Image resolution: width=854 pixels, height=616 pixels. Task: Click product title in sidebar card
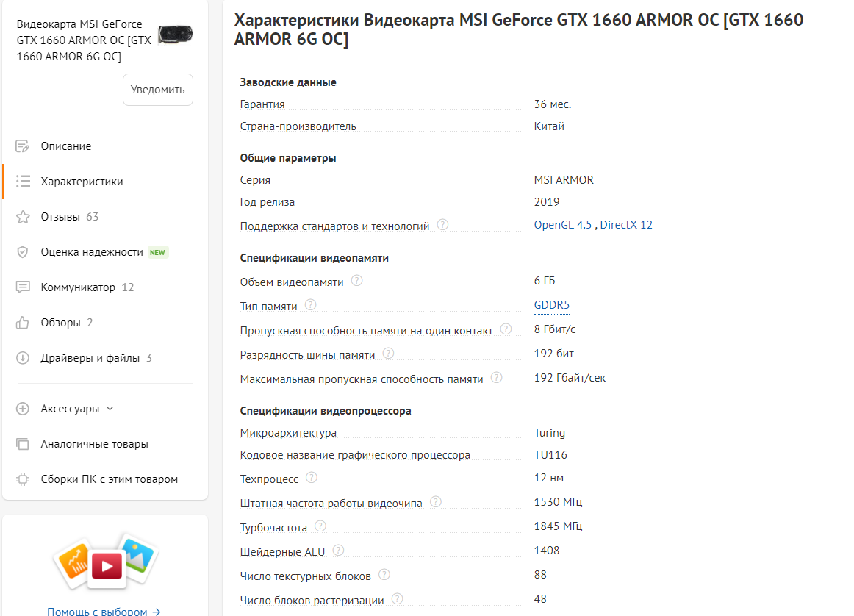tap(83, 40)
